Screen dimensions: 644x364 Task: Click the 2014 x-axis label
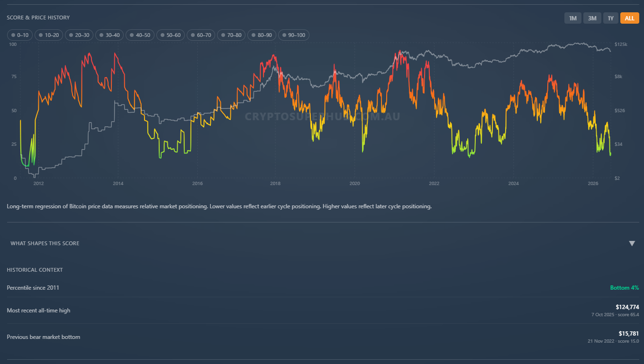118,184
